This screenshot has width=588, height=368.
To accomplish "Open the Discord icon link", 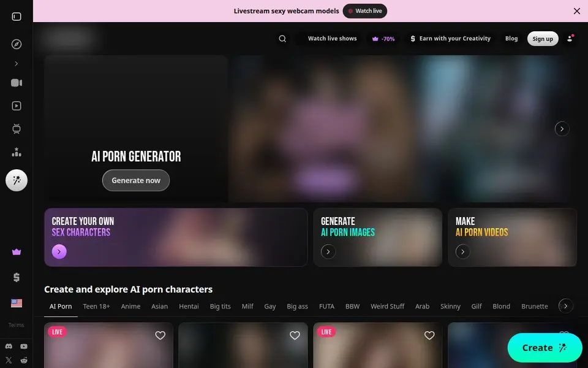I will click(x=9, y=346).
